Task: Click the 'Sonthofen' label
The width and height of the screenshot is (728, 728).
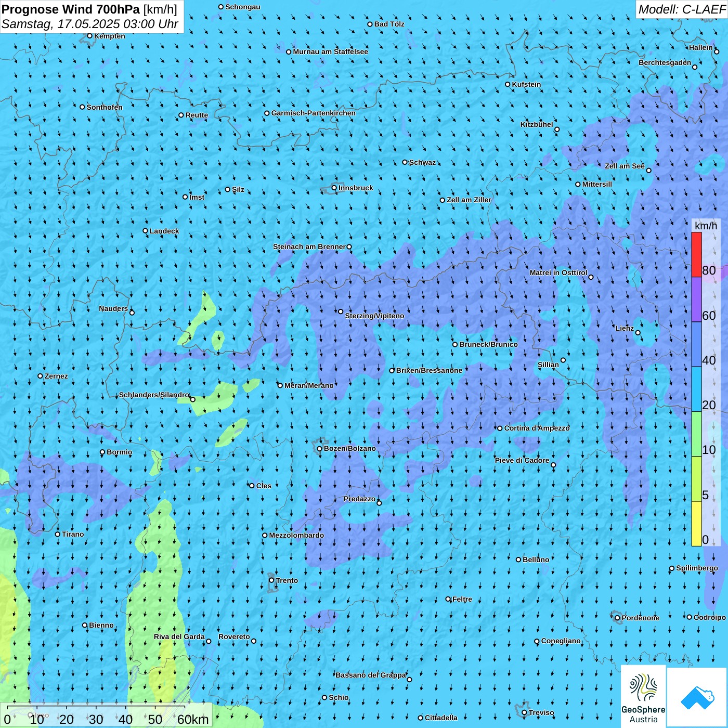Action: pos(105,107)
